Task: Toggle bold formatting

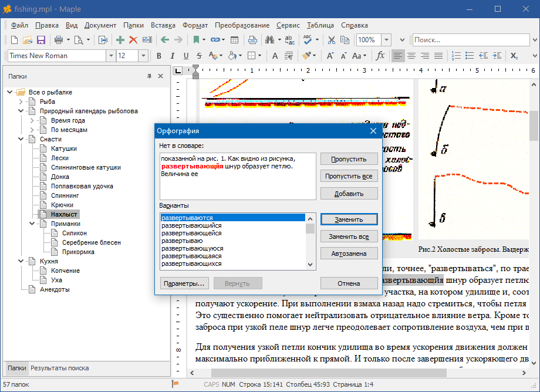Action: point(158,56)
